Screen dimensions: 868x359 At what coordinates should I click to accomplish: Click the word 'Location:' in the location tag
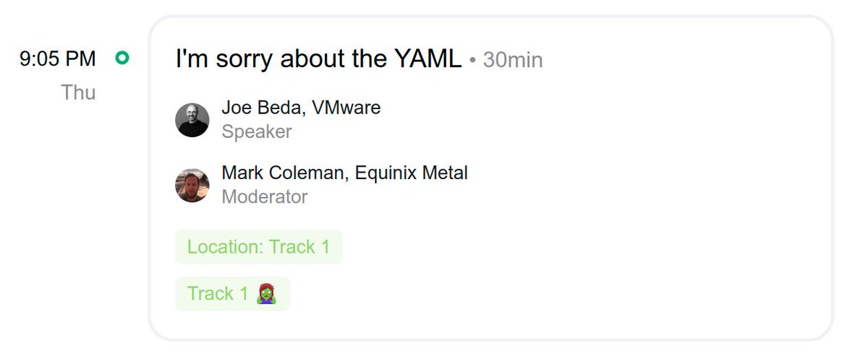[x=225, y=247]
